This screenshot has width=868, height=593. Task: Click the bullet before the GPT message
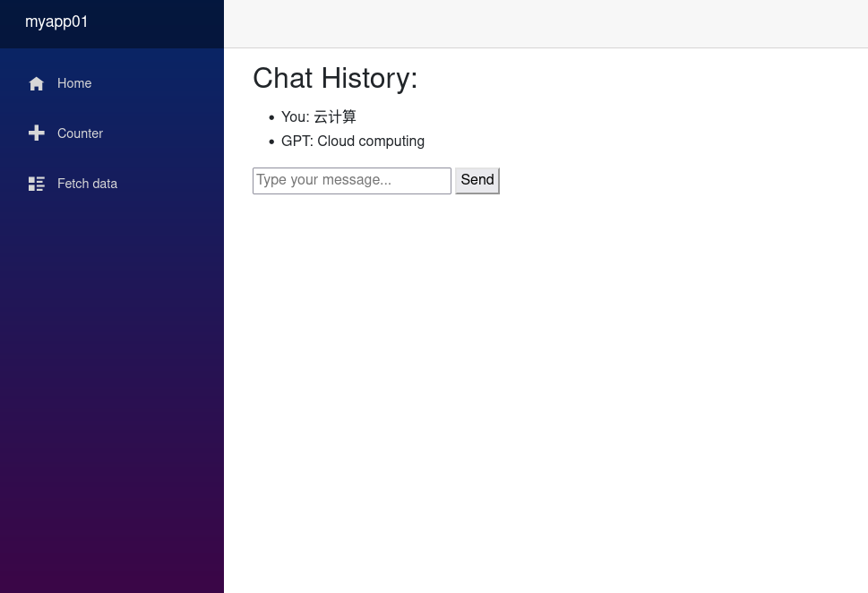click(x=271, y=142)
